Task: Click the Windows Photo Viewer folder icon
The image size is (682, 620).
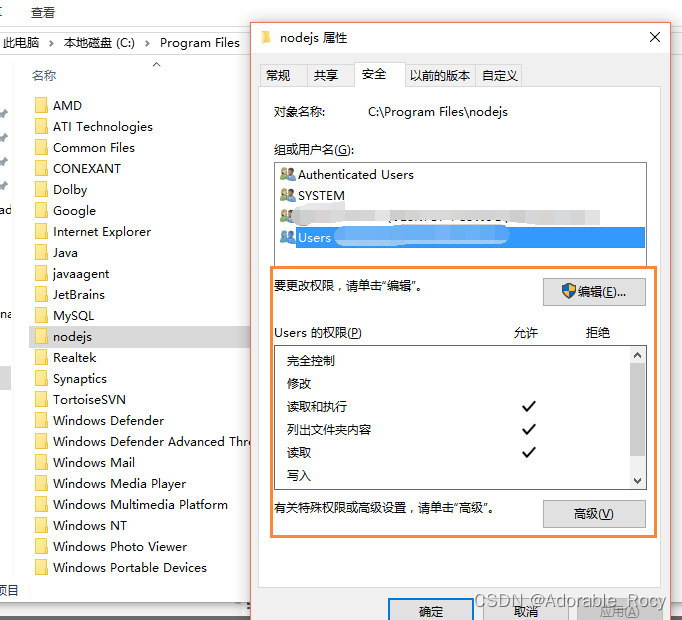Action: pos(41,546)
